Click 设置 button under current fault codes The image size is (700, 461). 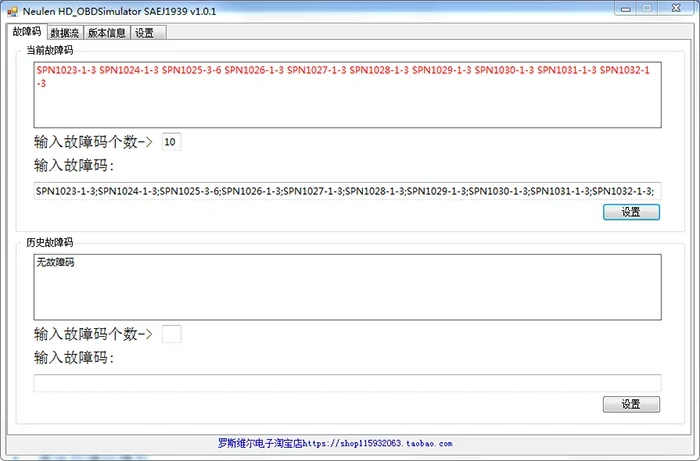[x=631, y=212]
